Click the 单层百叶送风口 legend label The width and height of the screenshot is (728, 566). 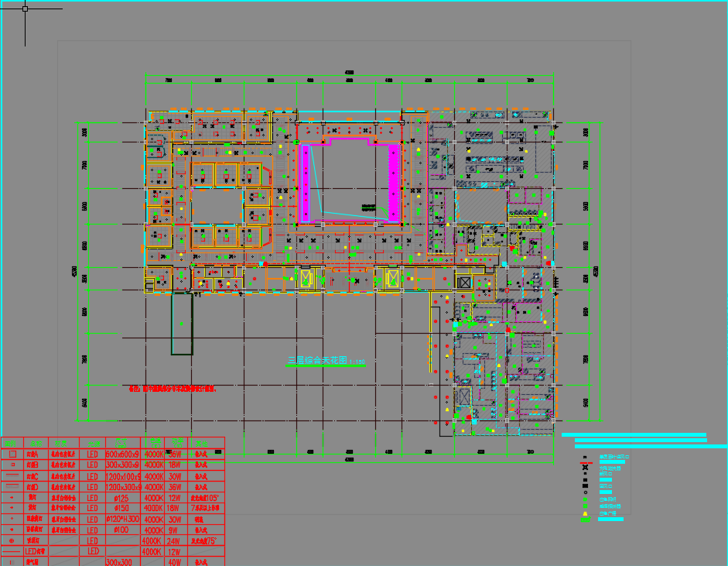614,457
